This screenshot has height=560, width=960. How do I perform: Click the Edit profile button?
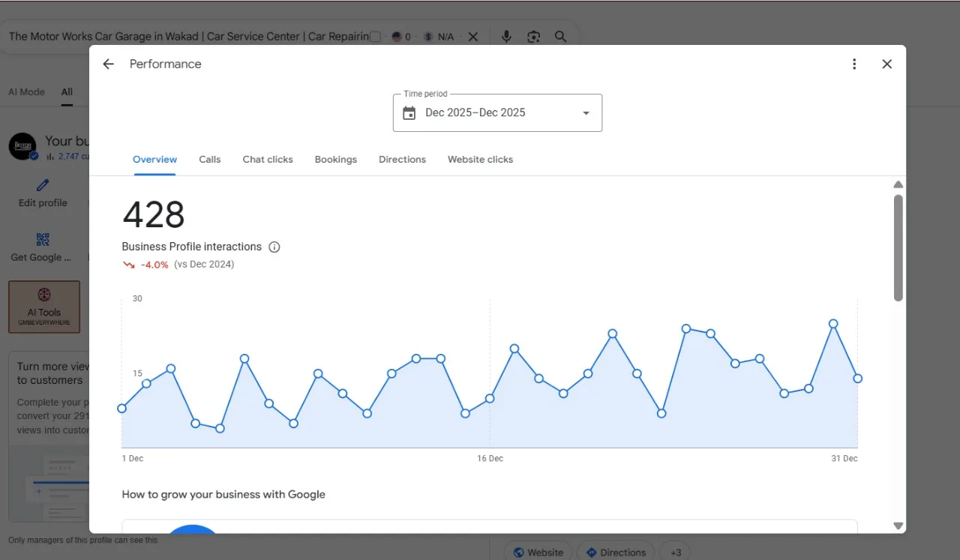pos(43,193)
